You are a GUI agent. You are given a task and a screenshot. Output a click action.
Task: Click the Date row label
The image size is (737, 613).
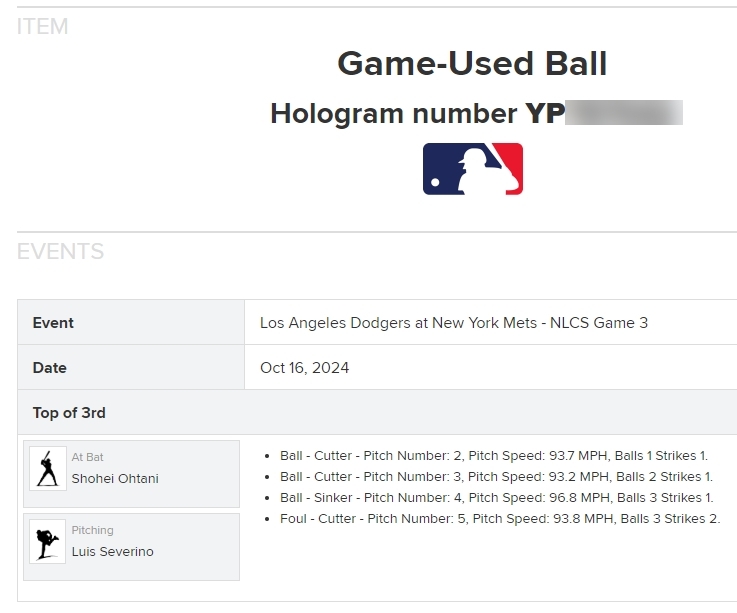pyautogui.click(x=50, y=368)
